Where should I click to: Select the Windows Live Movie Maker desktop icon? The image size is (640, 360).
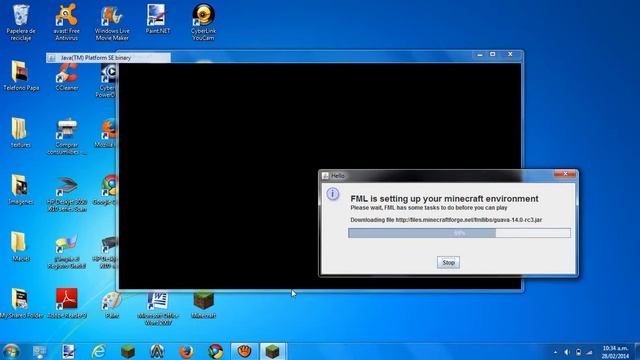(x=112, y=22)
